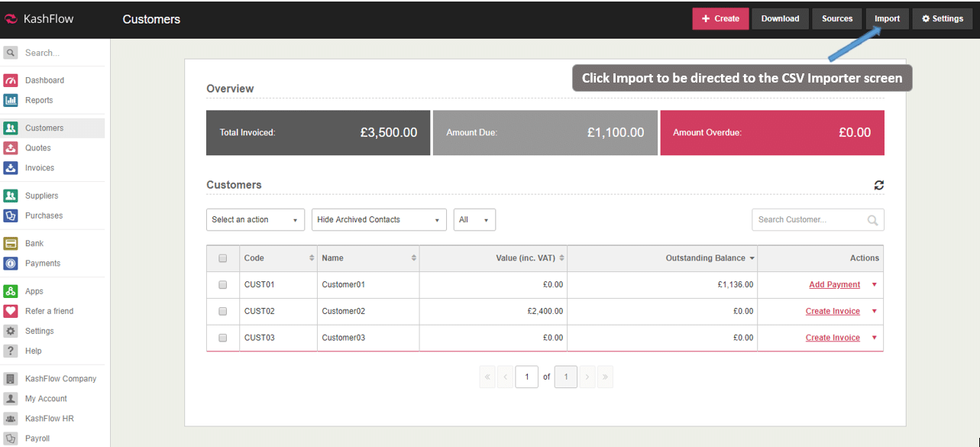Open the Bank card icon

pyautogui.click(x=11, y=244)
